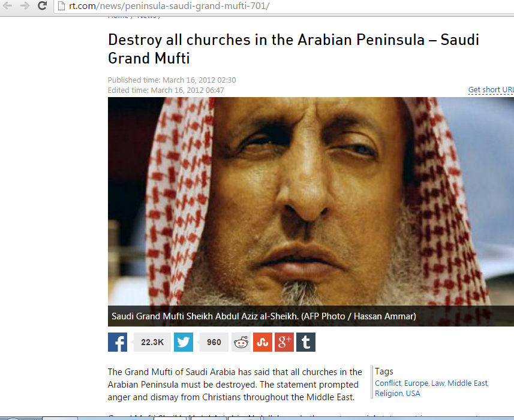The image size is (514, 420).
Task: Share article via Facebook icon
Action: pyautogui.click(x=118, y=342)
